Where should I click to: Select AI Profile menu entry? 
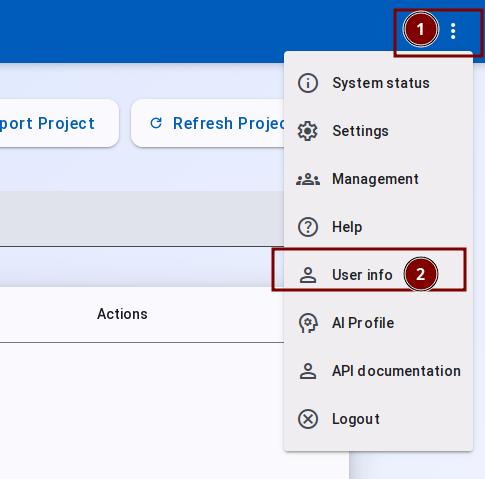378,323
